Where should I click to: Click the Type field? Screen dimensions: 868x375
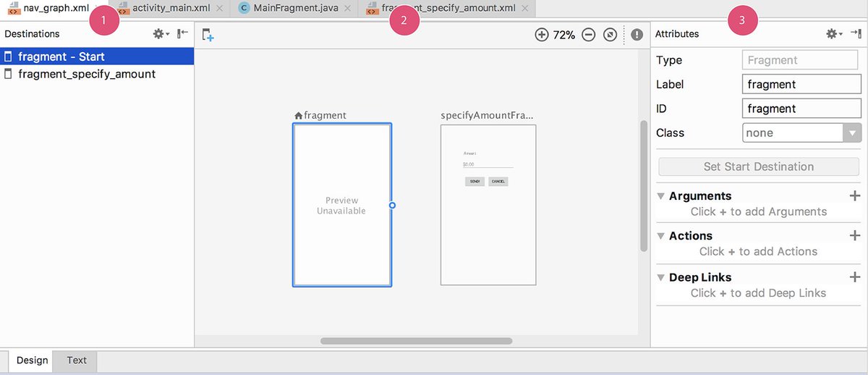click(801, 60)
